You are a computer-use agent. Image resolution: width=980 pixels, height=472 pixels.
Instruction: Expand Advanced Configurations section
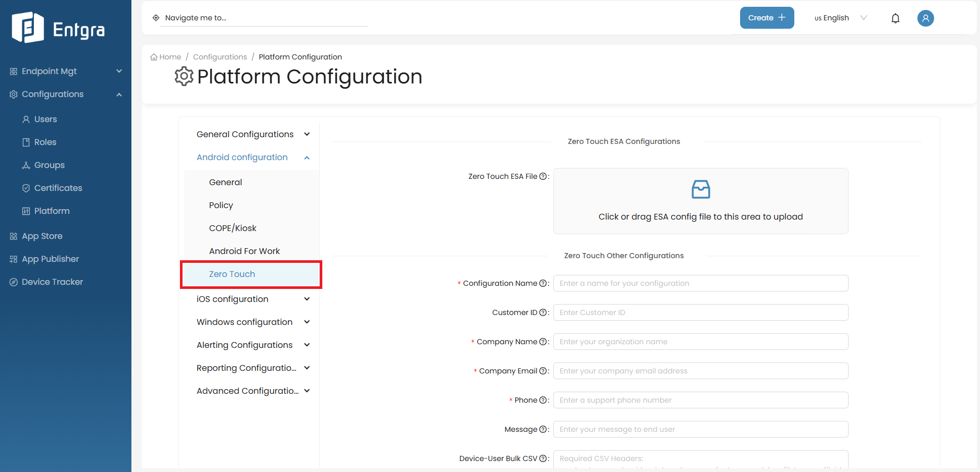[x=307, y=391]
